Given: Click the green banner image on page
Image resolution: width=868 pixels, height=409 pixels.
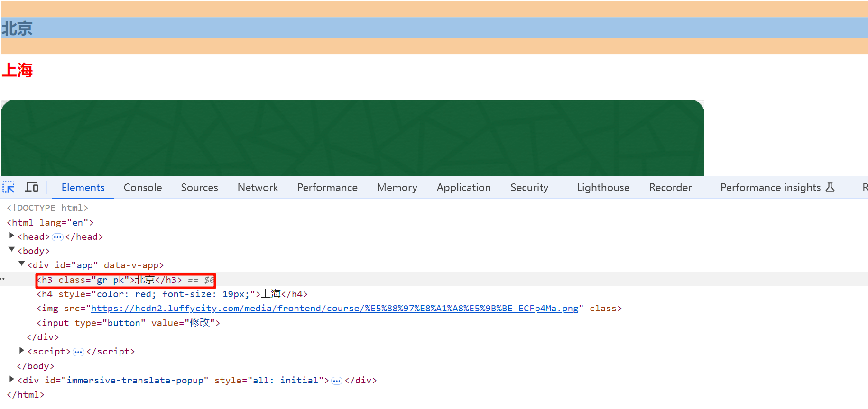Looking at the screenshot, I should click(352, 138).
